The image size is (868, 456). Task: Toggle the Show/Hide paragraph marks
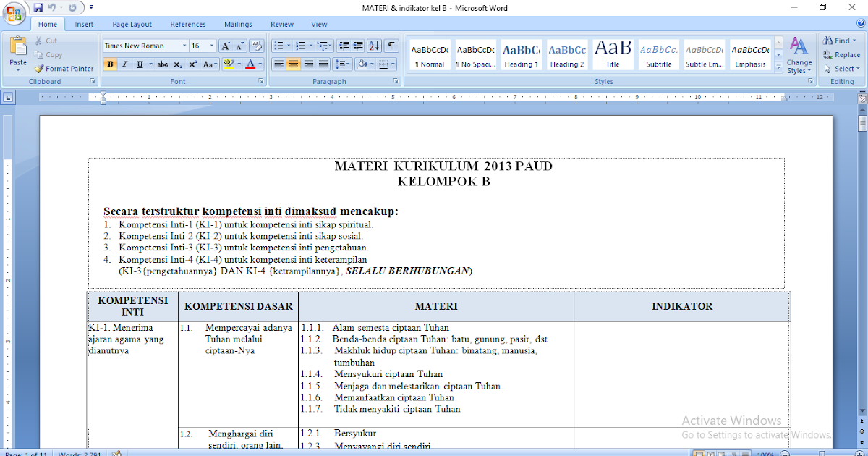391,45
